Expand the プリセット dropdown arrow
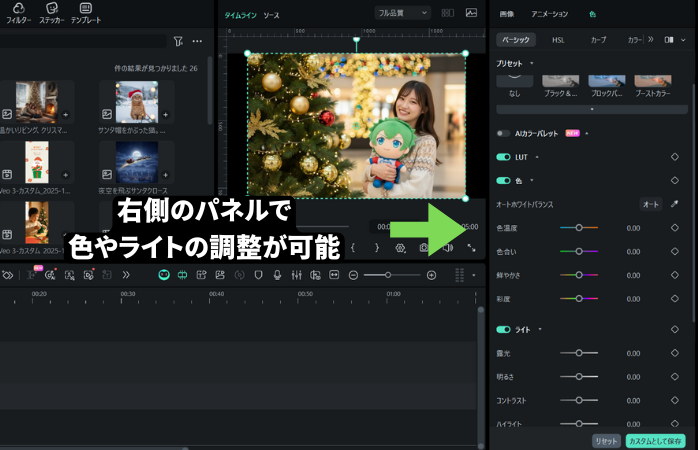The image size is (700, 450). click(x=532, y=63)
